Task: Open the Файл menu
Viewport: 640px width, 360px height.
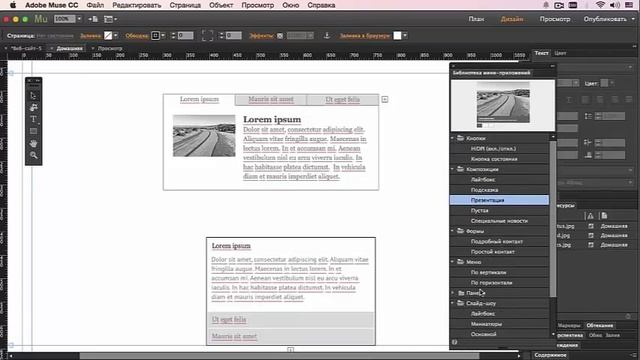Action: [95, 5]
